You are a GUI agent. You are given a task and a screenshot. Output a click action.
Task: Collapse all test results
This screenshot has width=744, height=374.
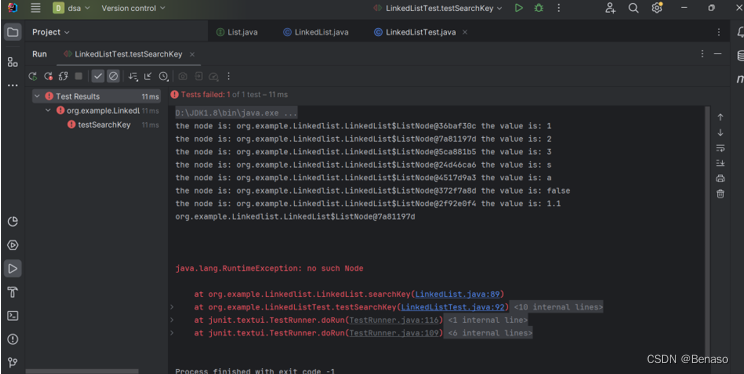148,76
